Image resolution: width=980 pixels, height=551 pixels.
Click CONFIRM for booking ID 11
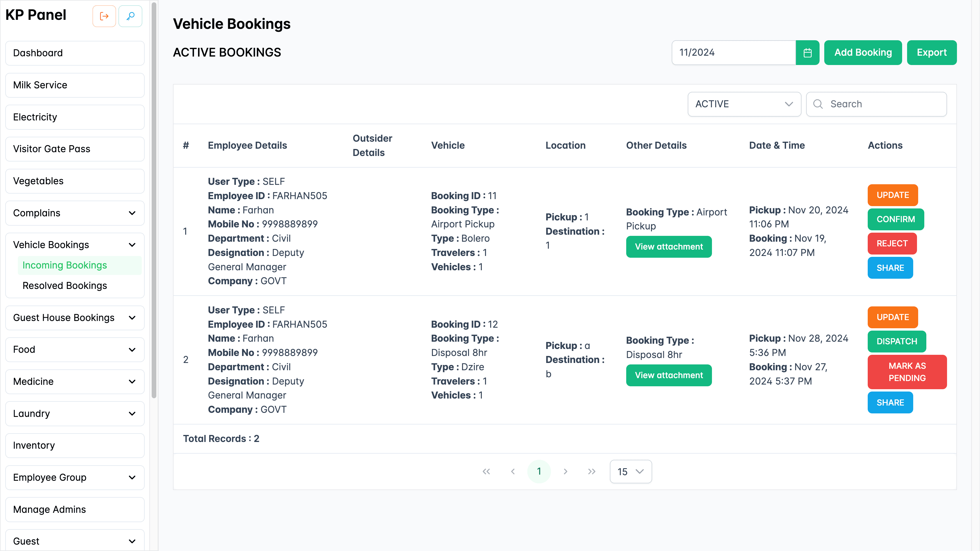click(x=895, y=220)
